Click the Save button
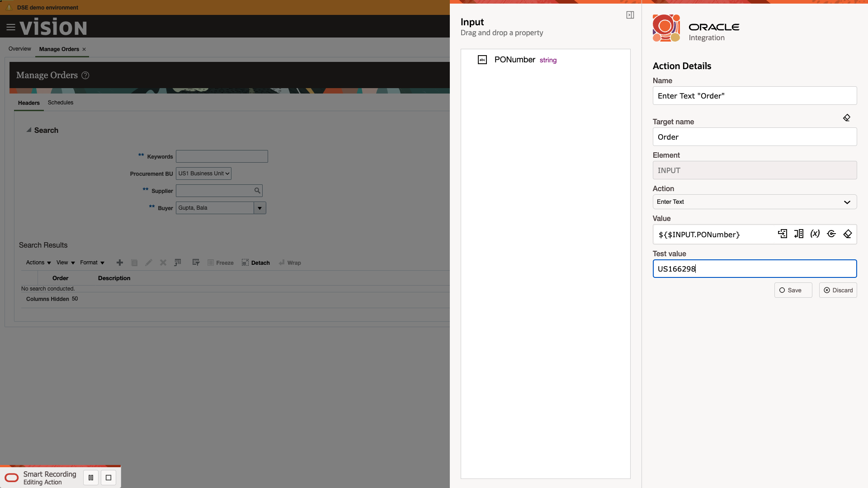Image resolution: width=868 pixels, height=488 pixels. tap(793, 290)
